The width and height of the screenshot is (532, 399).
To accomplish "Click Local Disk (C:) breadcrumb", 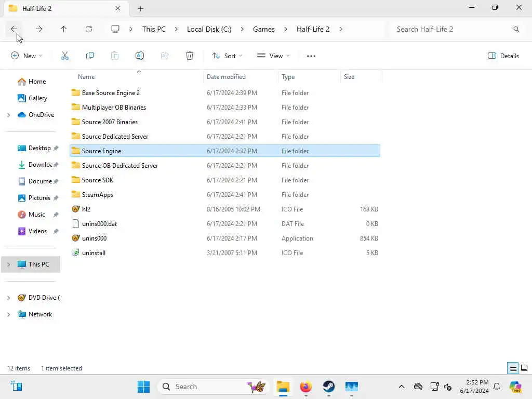I will tap(209, 29).
